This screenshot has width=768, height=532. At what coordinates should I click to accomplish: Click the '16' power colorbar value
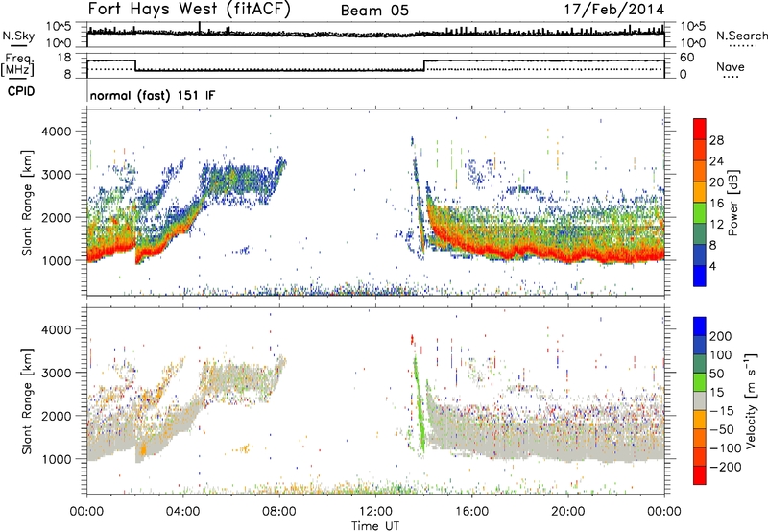716,204
